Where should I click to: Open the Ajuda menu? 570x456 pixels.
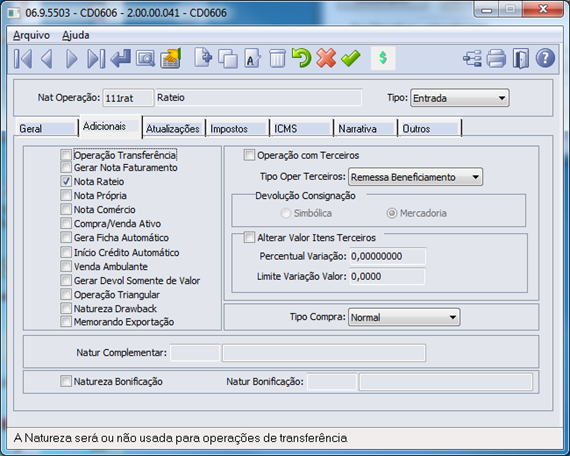(x=76, y=35)
